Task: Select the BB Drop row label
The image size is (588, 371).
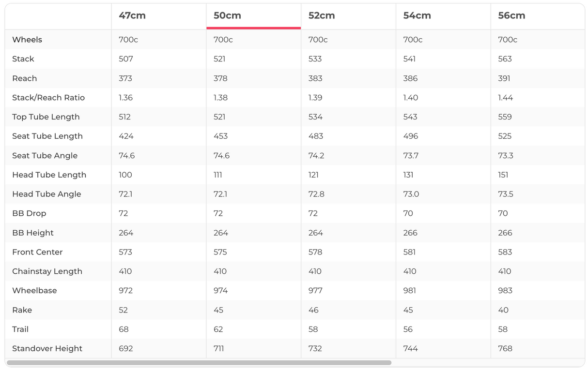Action: (x=29, y=213)
